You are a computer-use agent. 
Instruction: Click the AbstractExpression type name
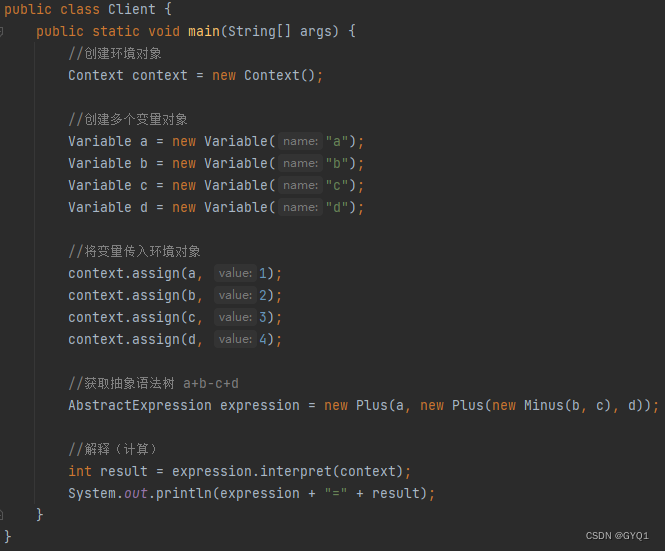tap(140, 406)
